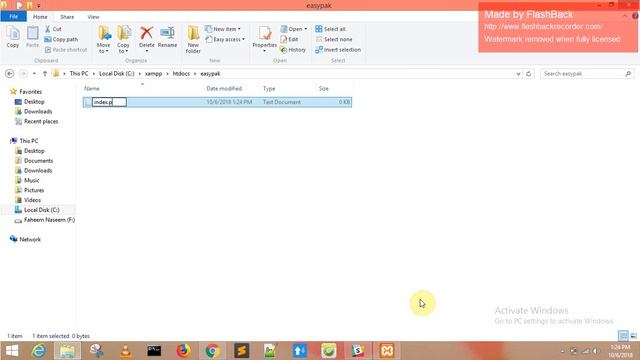Select Favorites in navigation pane
This screenshot has height=360, width=640.
(30, 92)
